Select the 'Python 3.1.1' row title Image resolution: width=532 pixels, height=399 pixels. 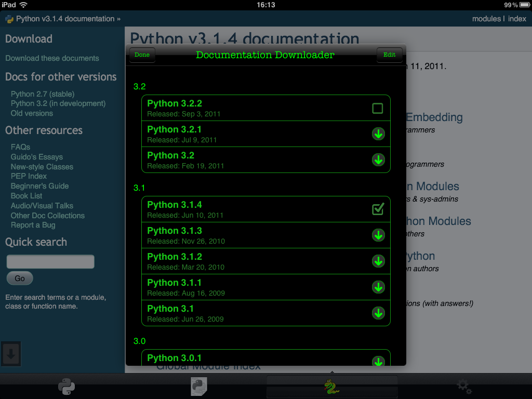(x=175, y=283)
